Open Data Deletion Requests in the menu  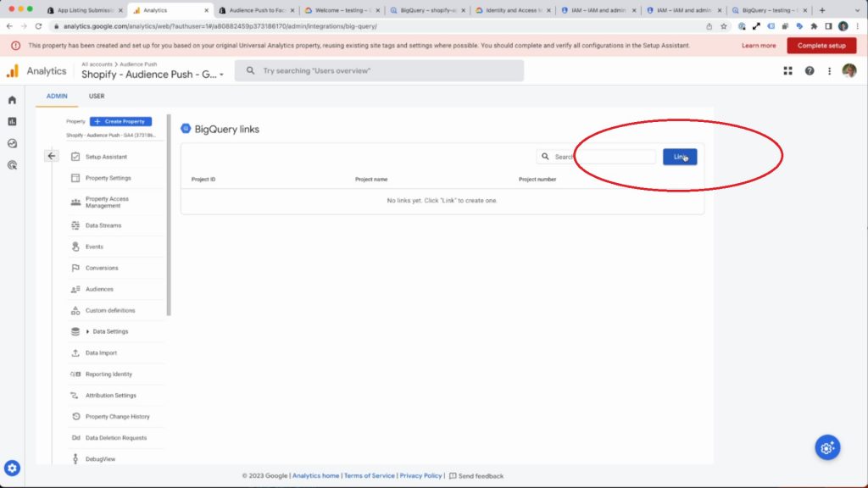pos(116,438)
